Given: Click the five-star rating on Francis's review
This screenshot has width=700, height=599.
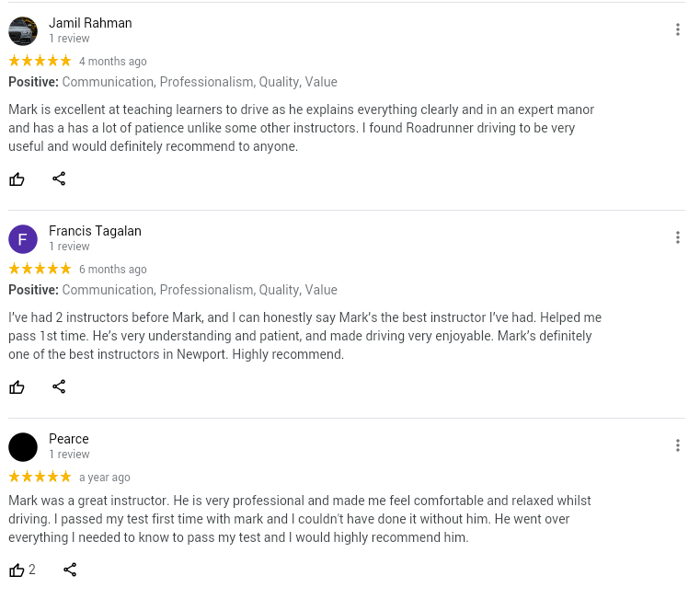Looking at the screenshot, I should 40,269.
